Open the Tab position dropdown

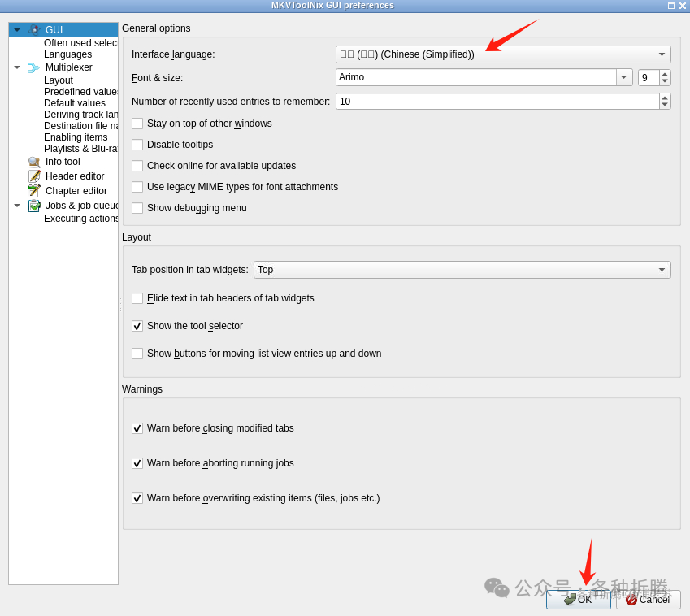coord(462,270)
